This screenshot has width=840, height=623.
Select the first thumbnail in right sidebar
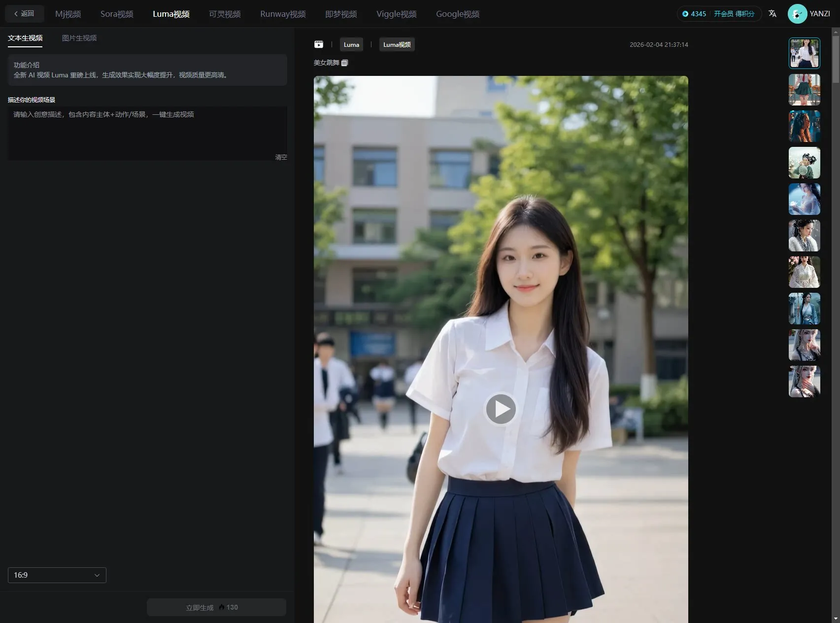click(804, 53)
